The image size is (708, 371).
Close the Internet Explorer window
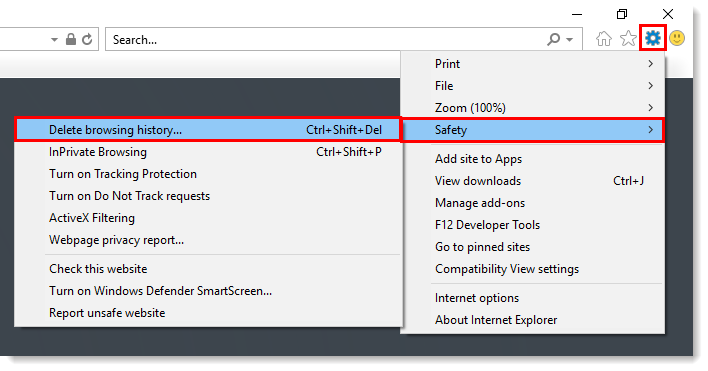(x=668, y=14)
